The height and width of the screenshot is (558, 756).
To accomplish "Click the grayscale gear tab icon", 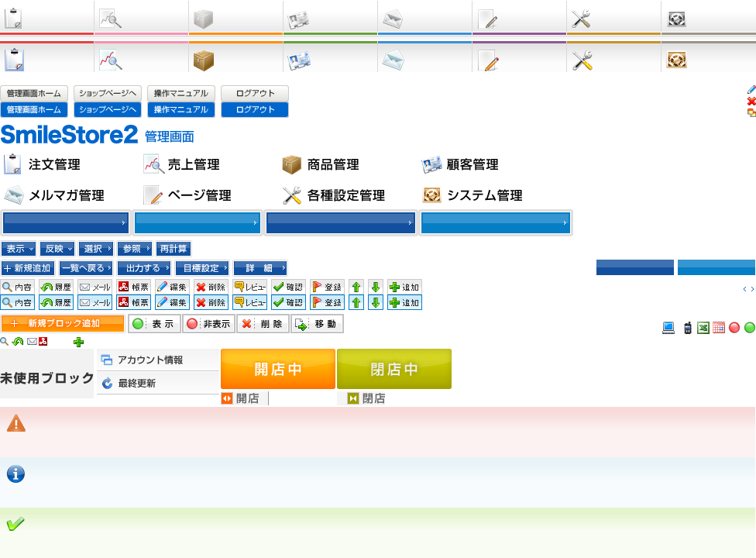I will (676, 19).
